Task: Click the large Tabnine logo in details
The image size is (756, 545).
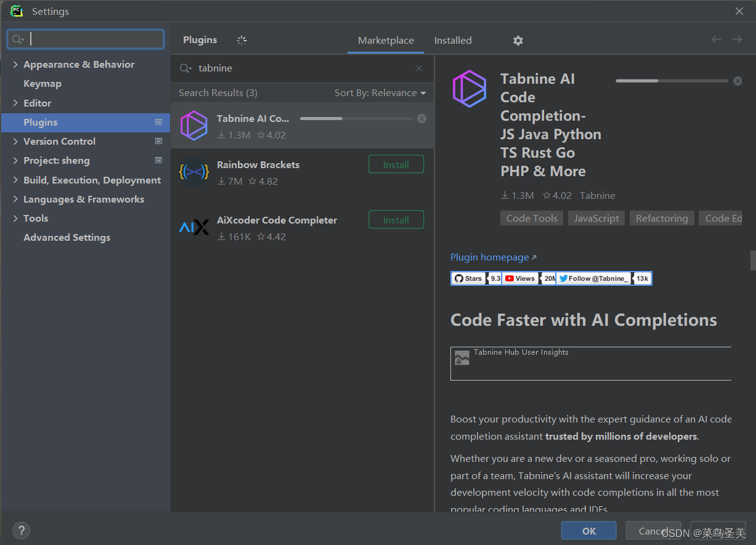Action: coord(469,89)
